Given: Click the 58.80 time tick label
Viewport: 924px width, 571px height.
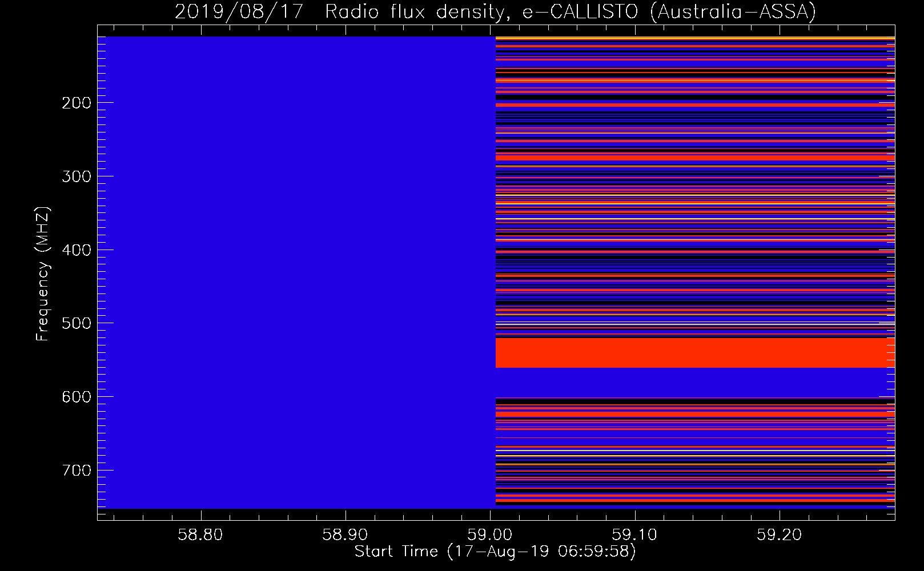Looking at the screenshot, I should pos(200,535).
